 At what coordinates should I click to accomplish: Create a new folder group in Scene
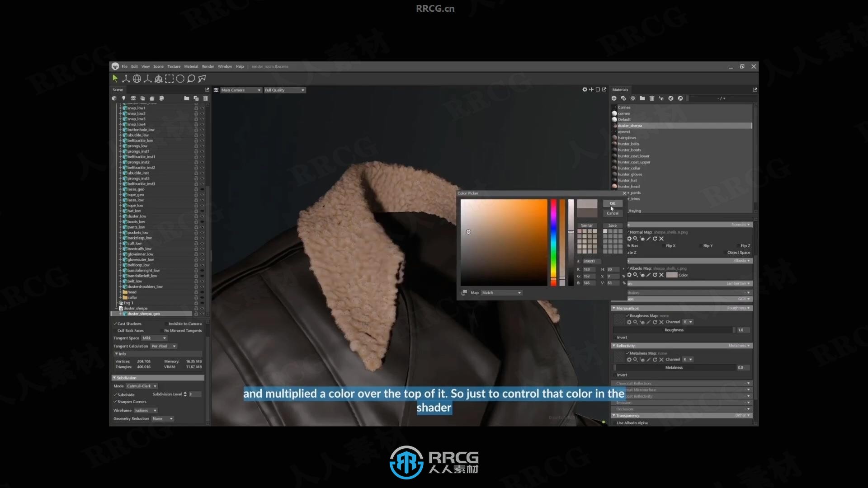coord(186,98)
